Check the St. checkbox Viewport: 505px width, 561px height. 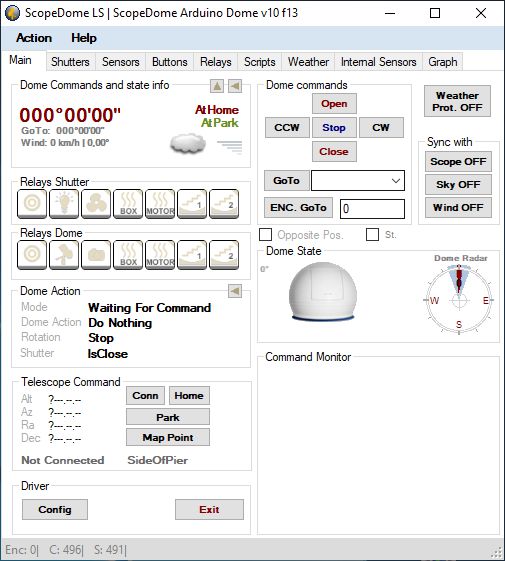(373, 235)
